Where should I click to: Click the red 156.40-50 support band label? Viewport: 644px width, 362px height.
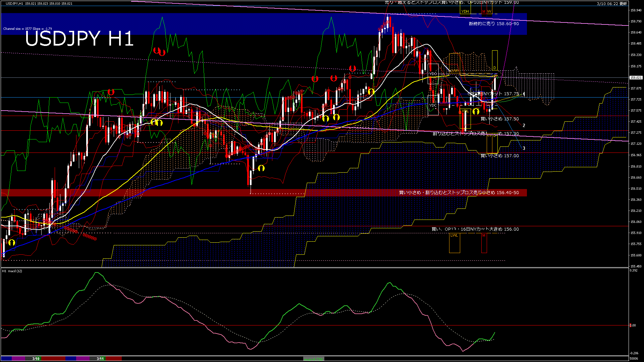click(459, 193)
